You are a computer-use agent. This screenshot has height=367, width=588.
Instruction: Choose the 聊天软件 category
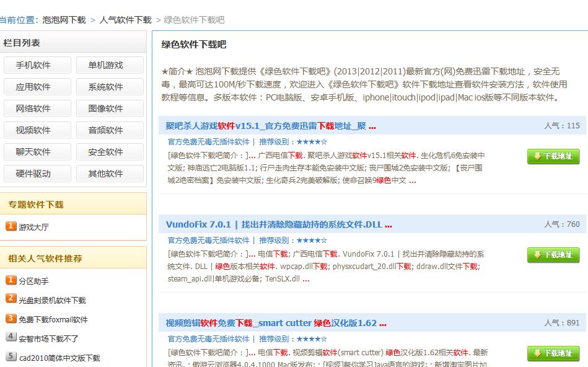(x=37, y=153)
